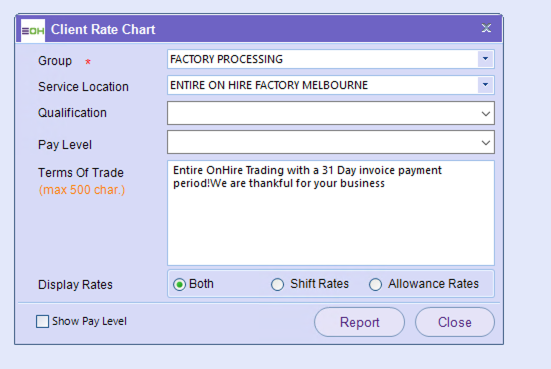Select the Allowance Rates radio button

point(375,284)
